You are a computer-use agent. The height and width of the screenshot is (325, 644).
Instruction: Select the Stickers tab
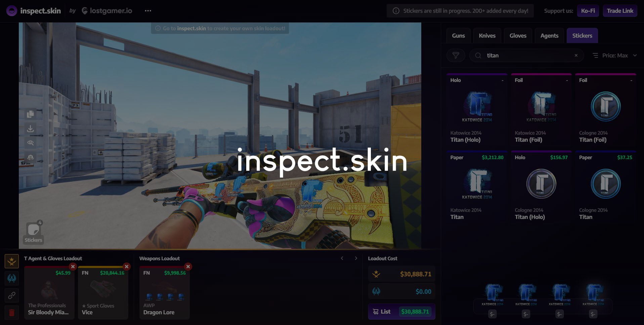[x=582, y=36]
